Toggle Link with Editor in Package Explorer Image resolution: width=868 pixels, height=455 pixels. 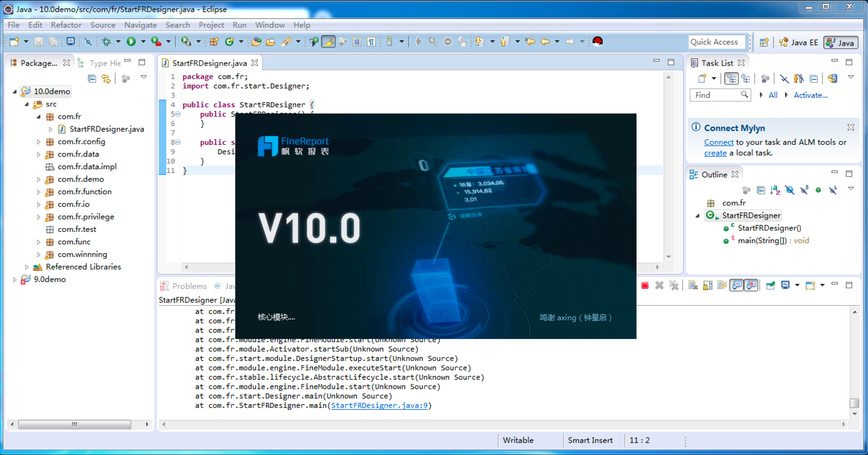[x=106, y=78]
